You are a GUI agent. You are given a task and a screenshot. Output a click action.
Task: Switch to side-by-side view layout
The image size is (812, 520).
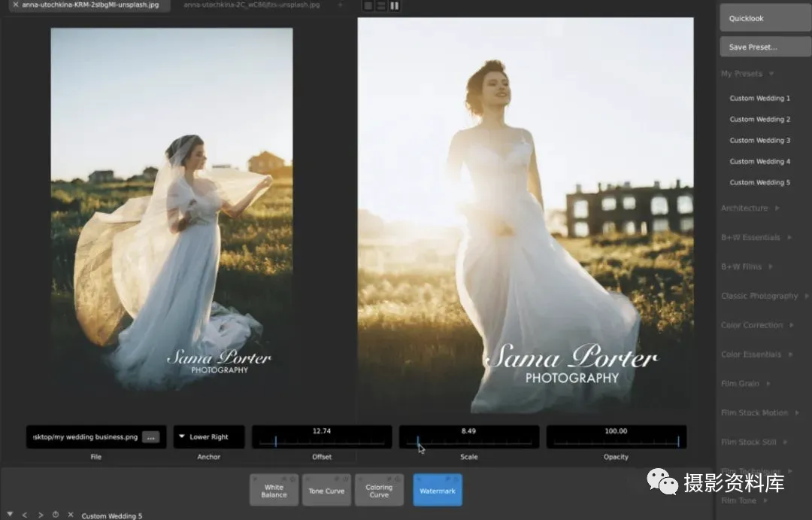click(395, 6)
